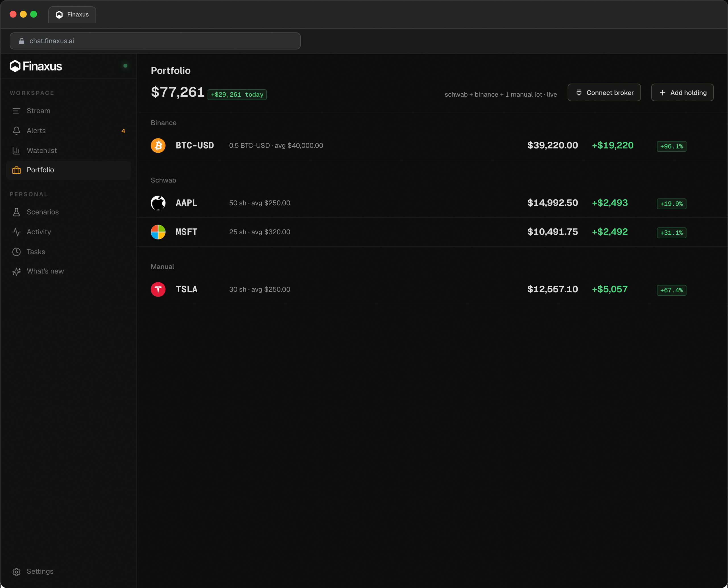
Task: Open the Alerts page
Action: coord(69,131)
